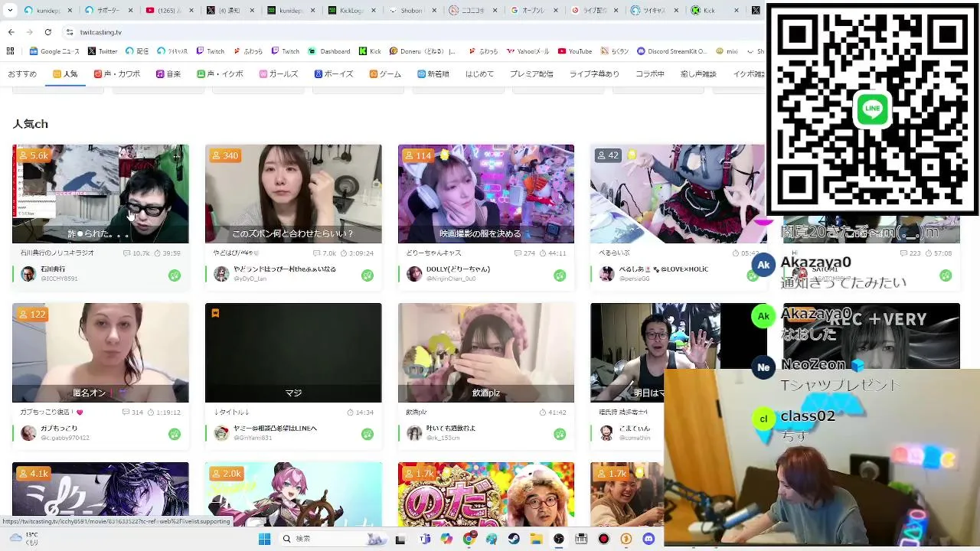Viewport: 980px width, 551px height.
Task: View site info icon beside twitcasting.tv
Action: [x=70, y=32]
